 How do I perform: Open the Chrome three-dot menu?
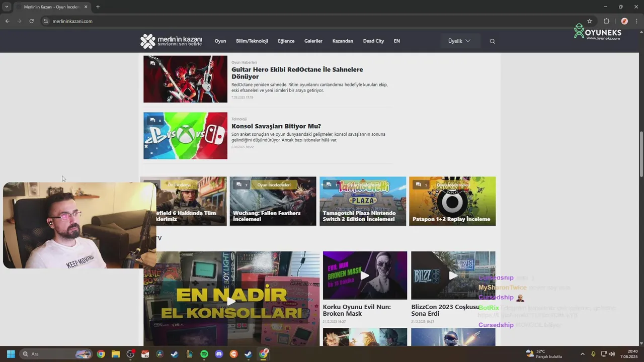pos(637,21)
